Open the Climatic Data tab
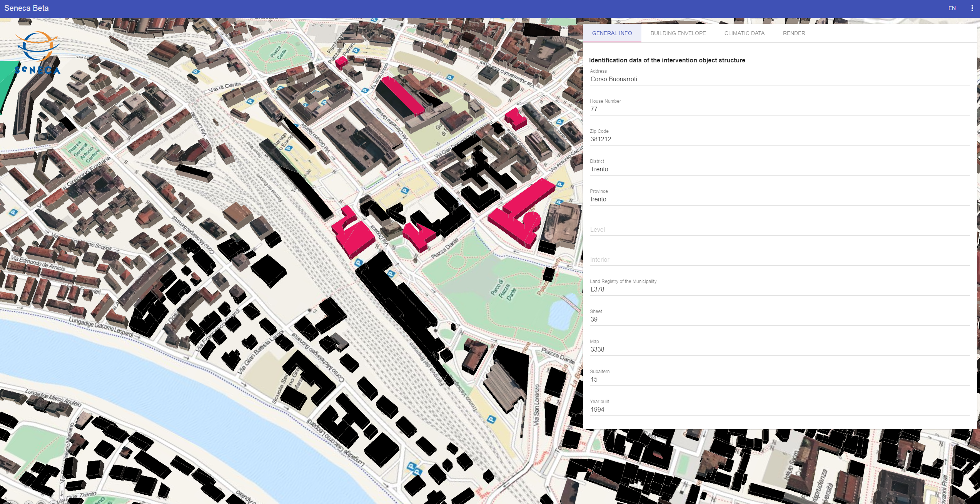The width and height of the screenshot is (980, 504). pos(744,33)
